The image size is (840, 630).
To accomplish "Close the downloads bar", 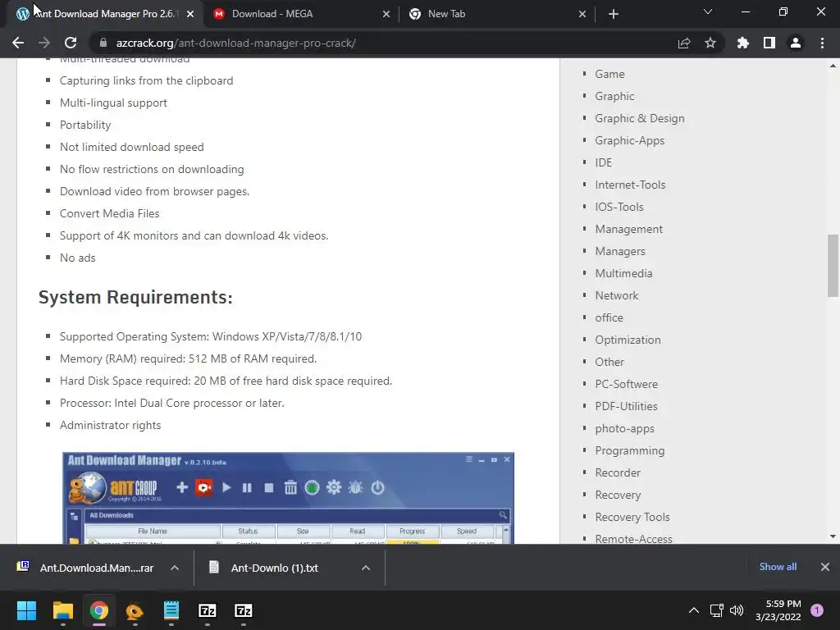I will (x=825, y=567).
